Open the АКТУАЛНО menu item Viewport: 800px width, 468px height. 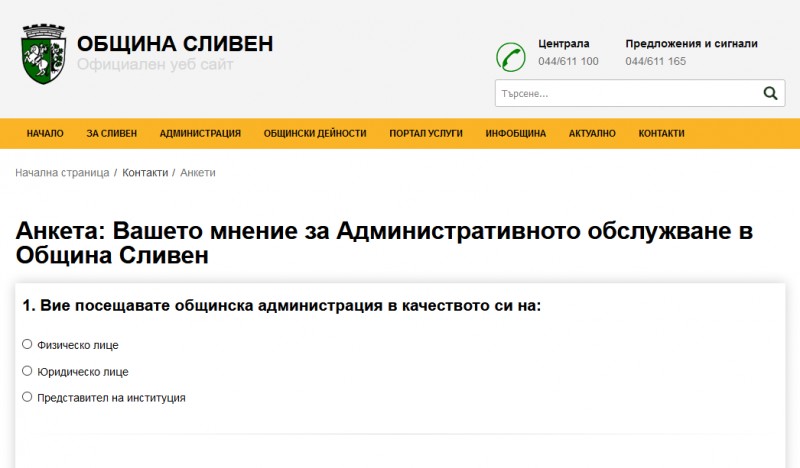[x=592, y=133]
